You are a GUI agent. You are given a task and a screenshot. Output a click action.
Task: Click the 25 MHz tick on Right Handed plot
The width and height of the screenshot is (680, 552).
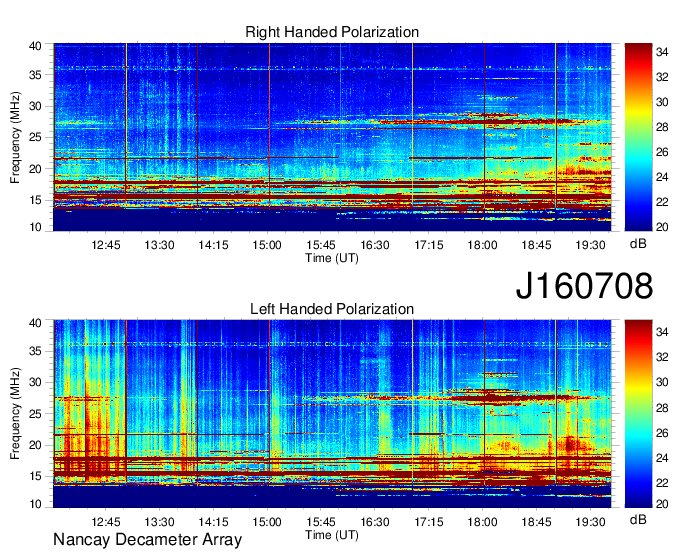click(35, 137)
